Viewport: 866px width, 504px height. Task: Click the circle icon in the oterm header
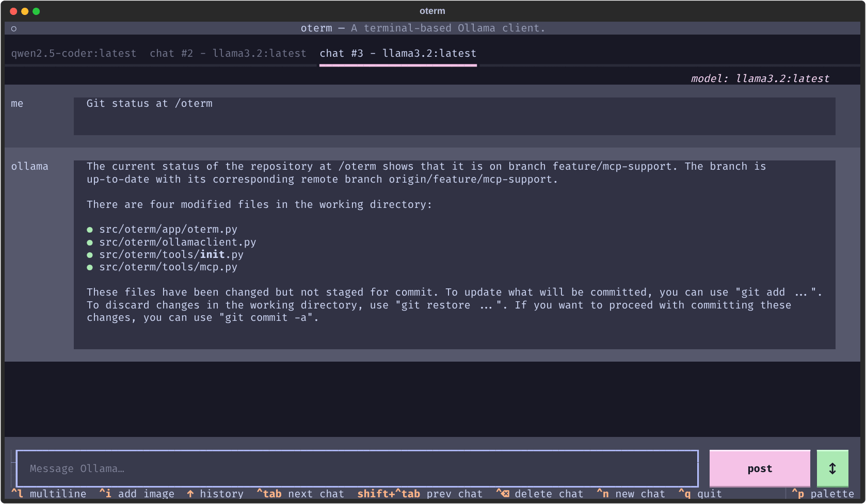[13, 28]
